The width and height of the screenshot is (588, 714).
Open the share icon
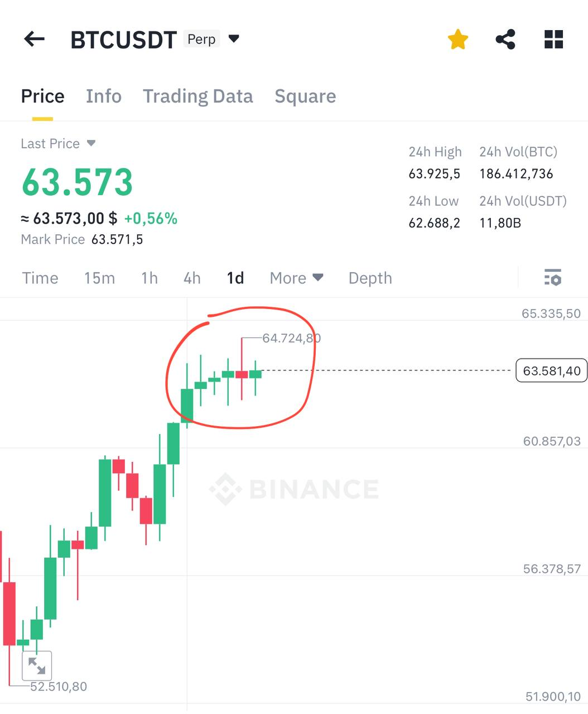click(505, 40)
